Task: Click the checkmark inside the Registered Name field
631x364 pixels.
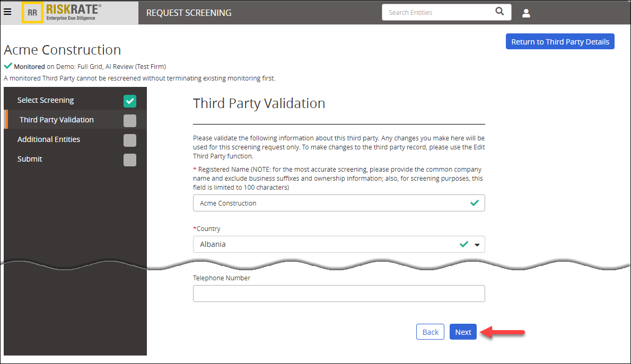Action: tap(475, 202)
